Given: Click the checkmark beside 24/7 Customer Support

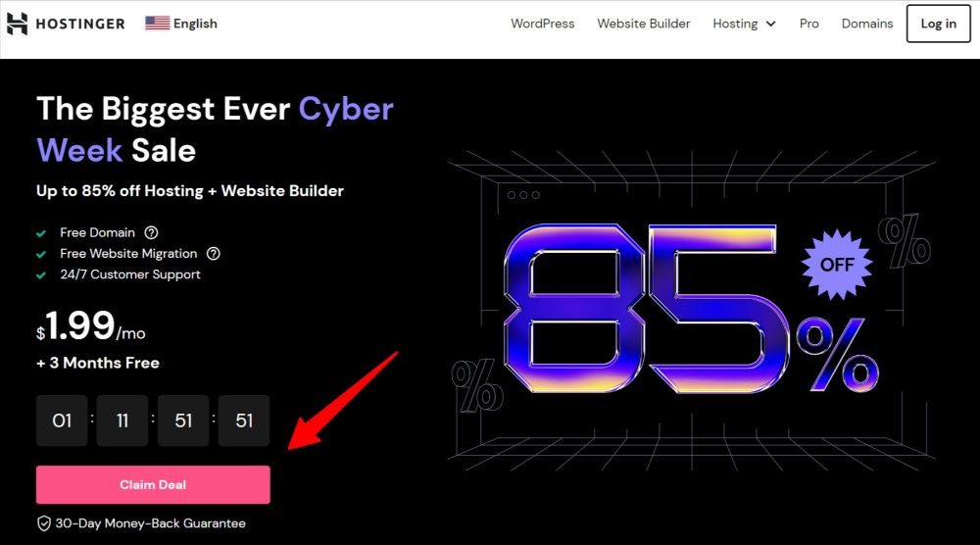Looking at the screenshot, I should click(x=41, y=275).
